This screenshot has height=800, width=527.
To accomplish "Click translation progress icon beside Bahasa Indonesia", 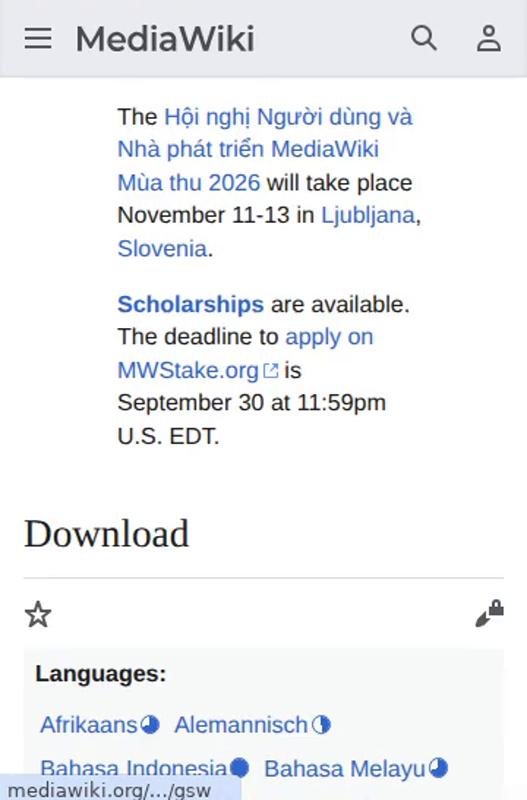I will [239, 768].
